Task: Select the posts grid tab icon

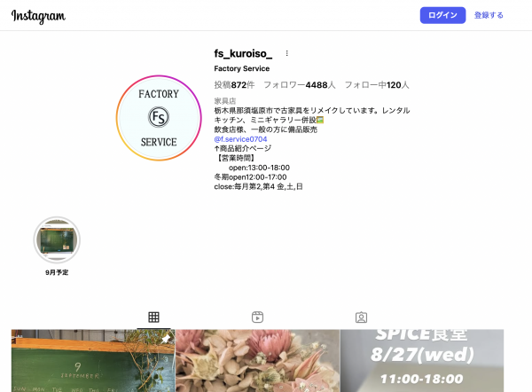Action: (153, 317)
